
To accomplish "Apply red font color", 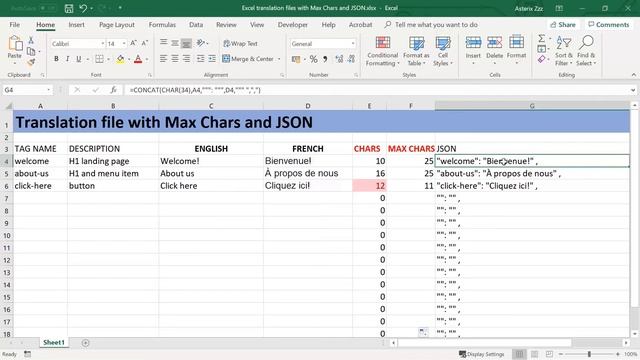I will (138, 59).
